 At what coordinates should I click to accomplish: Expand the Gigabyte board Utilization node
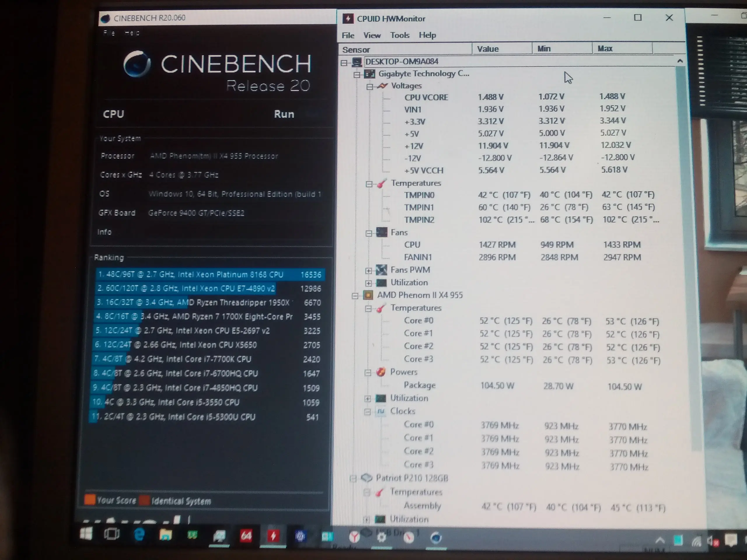[x=369, y=283]
